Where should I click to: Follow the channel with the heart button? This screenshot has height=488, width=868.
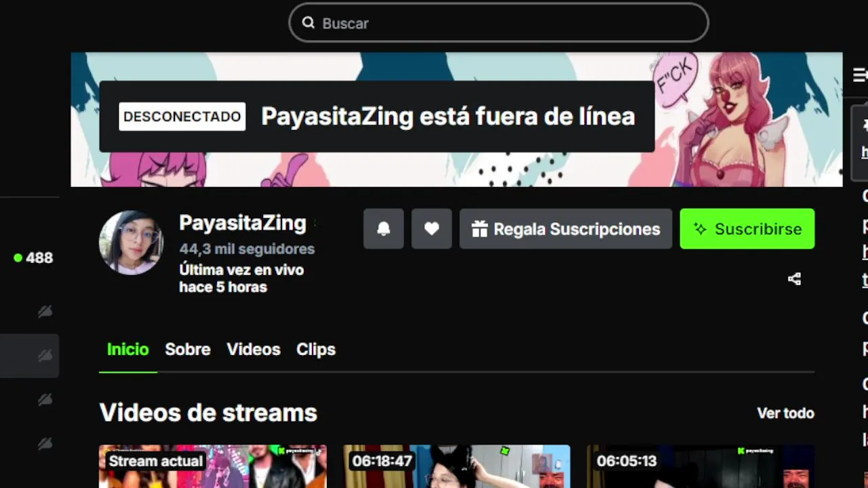(x=432, y=229)
